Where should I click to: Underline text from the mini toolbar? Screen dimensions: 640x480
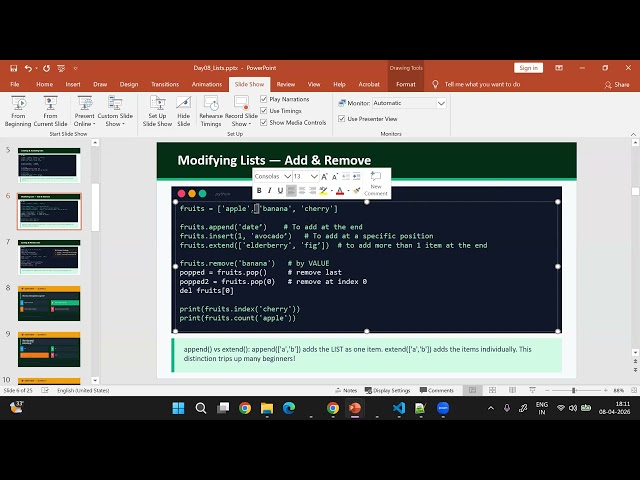tap(280, 191)
